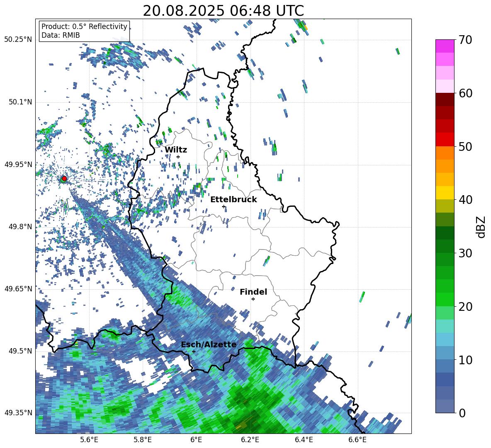The width and height of the screenshot is (491, 448).
Task: Click the 6°E longitude label
Action: (196, 440)
